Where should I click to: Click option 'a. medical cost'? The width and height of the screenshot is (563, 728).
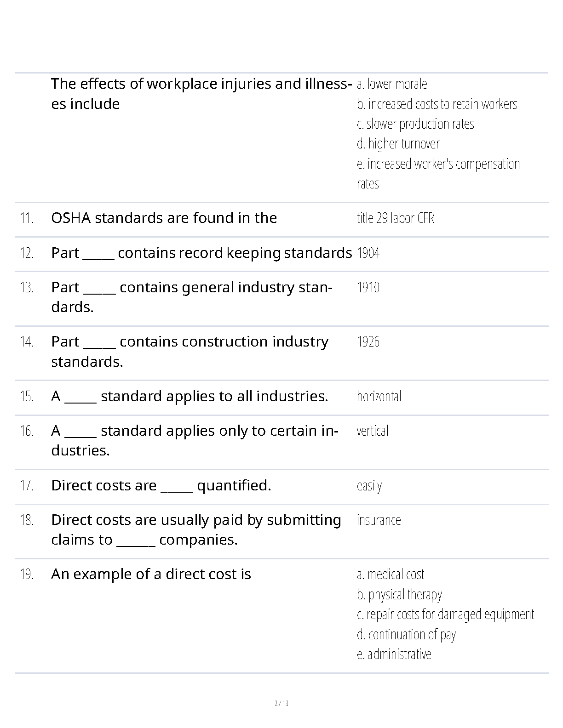[391, 574]
